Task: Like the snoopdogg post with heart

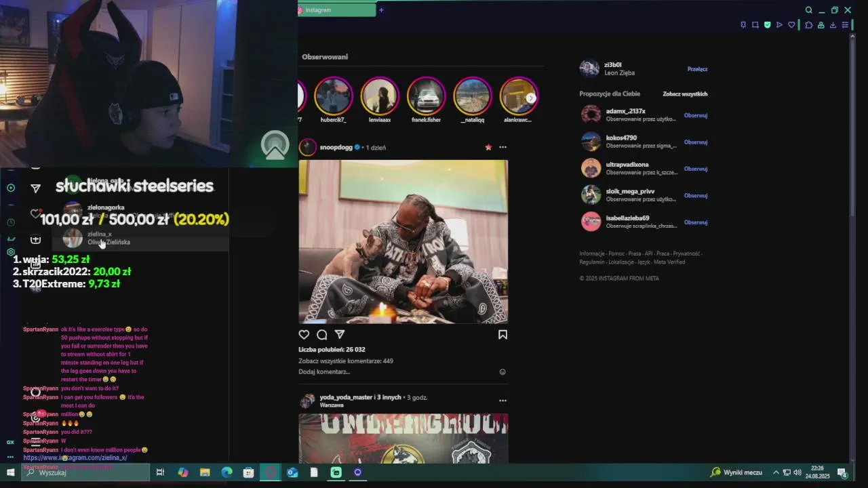Action: point(304,334)
